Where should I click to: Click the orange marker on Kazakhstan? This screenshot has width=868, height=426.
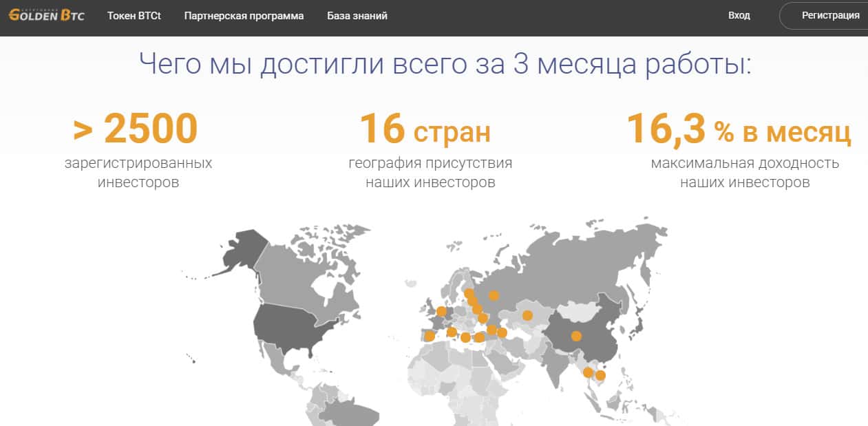coord(527,315)
